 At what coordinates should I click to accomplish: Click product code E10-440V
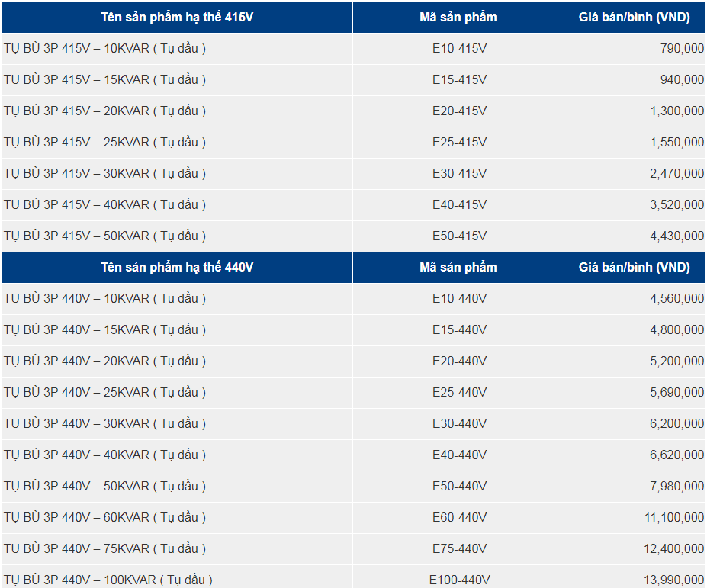(x=459, y=298)
